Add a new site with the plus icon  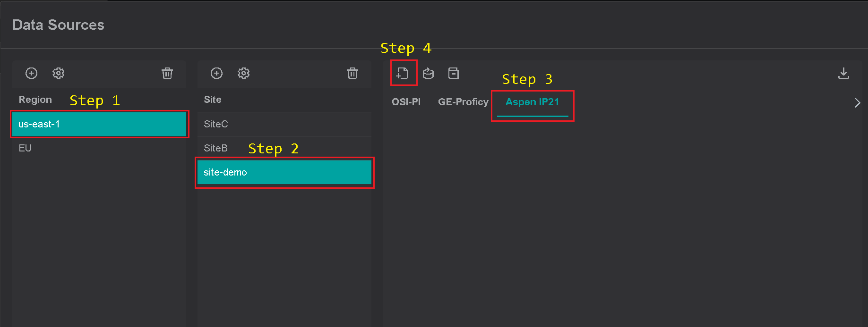[x=216, y=73]
